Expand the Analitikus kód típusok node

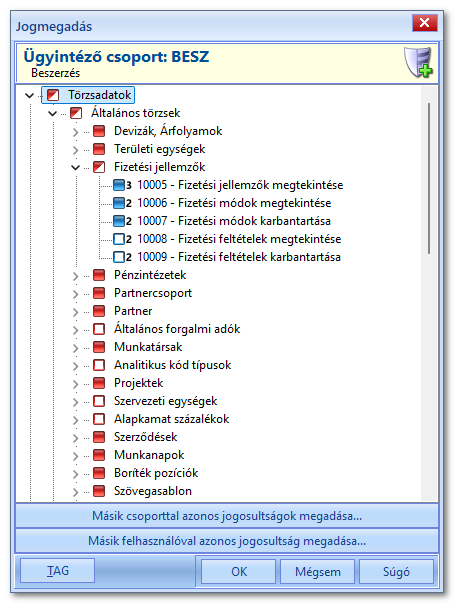[x=76, y=366]
